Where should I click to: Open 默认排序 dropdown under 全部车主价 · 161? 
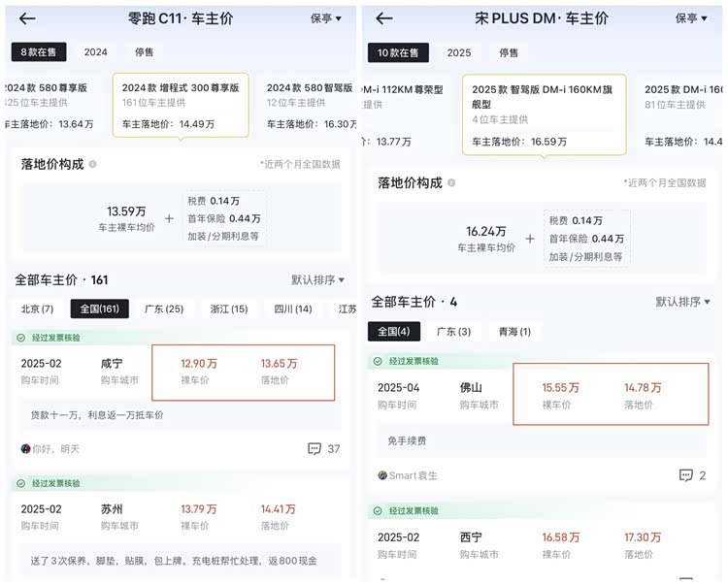click(317, 280)
